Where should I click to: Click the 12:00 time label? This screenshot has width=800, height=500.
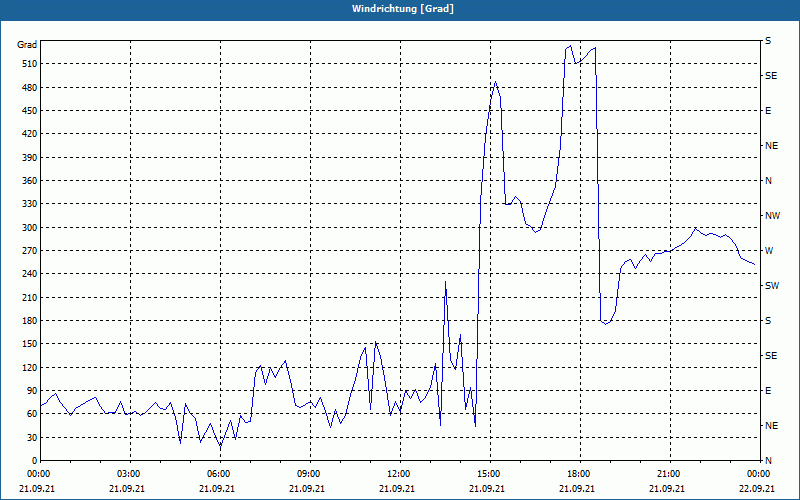397,474
